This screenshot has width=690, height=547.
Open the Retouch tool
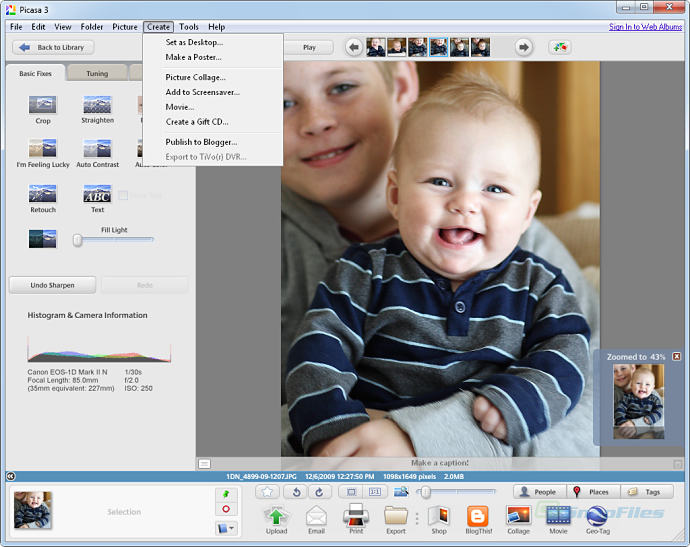tap(42, 194)
